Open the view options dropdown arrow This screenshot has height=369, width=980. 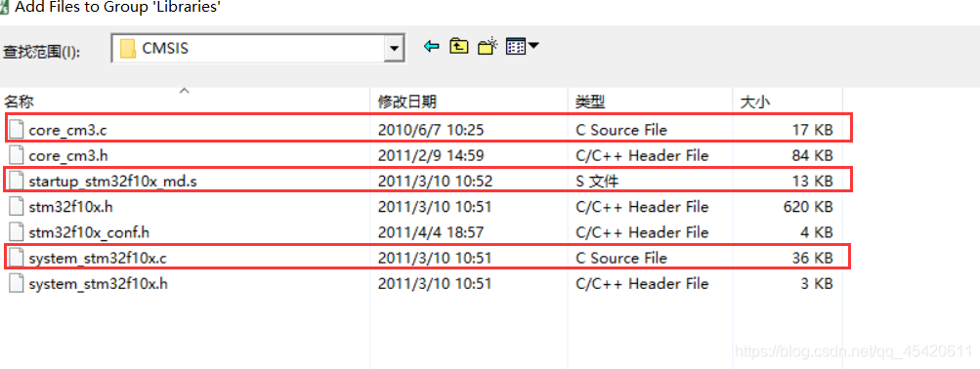(x=533, y=46)
